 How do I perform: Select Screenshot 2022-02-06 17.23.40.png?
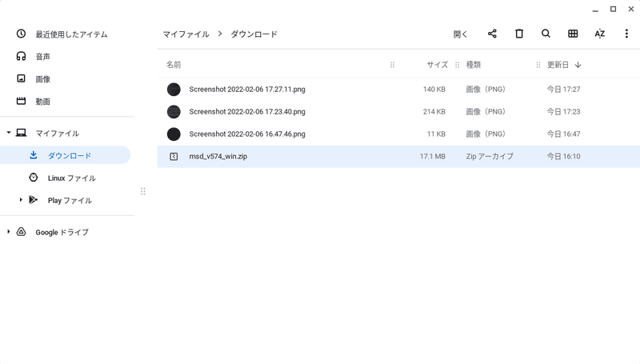click(x=398, y=112)
